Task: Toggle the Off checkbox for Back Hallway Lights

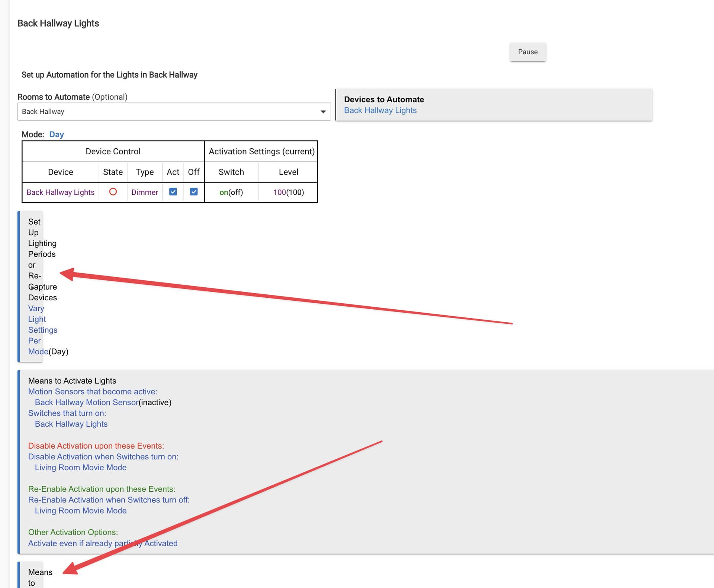Action: point(194,192)
